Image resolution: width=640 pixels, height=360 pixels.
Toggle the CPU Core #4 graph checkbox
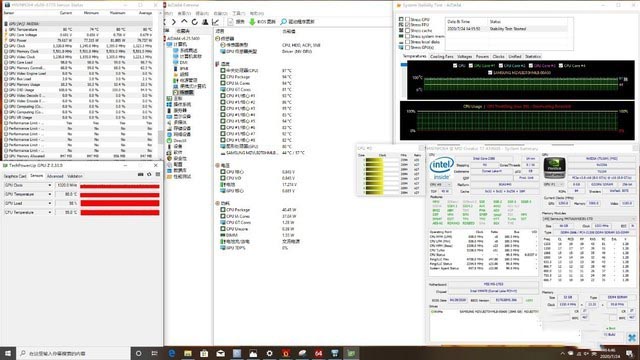[561, 65]
